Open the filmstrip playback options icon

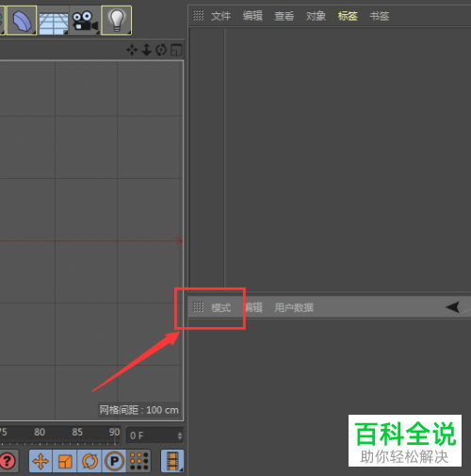pos(172,461)
